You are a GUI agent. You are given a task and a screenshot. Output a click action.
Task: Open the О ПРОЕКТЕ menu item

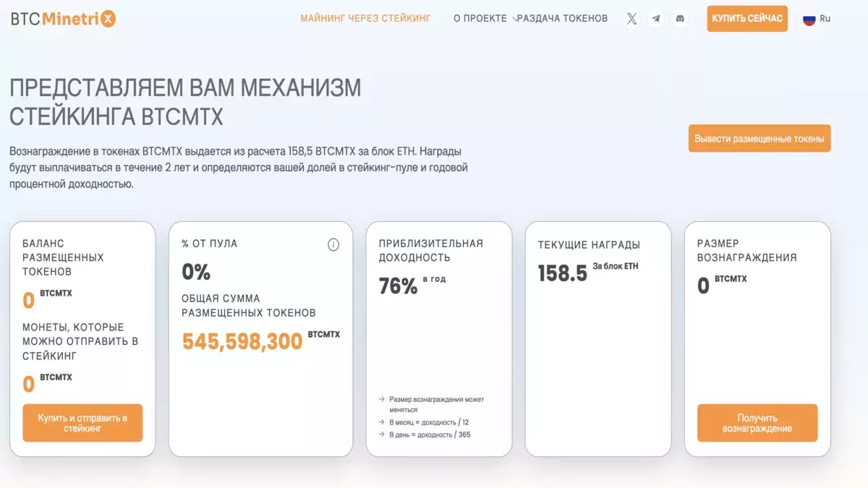pos(480,19)
